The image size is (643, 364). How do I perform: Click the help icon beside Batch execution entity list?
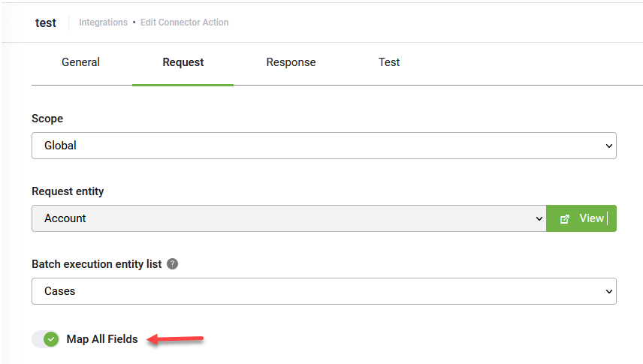173,264
